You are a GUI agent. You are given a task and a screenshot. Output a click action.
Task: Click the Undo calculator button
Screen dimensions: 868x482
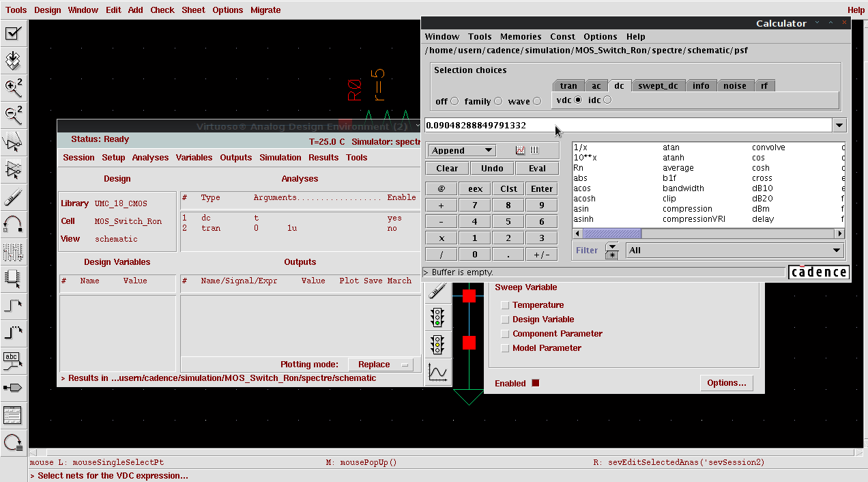point(492,168)
